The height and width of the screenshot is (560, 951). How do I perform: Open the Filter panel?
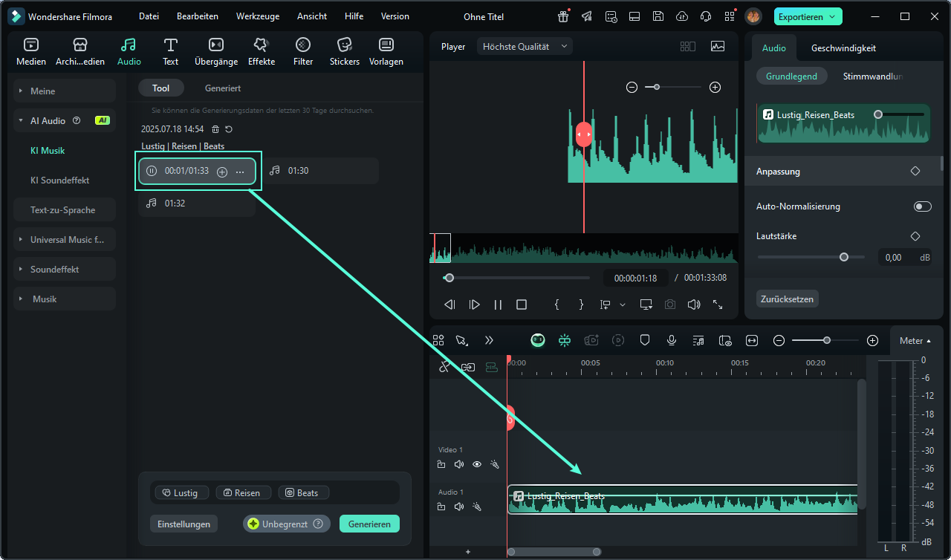pyautogui.click(x=303, y=52)
